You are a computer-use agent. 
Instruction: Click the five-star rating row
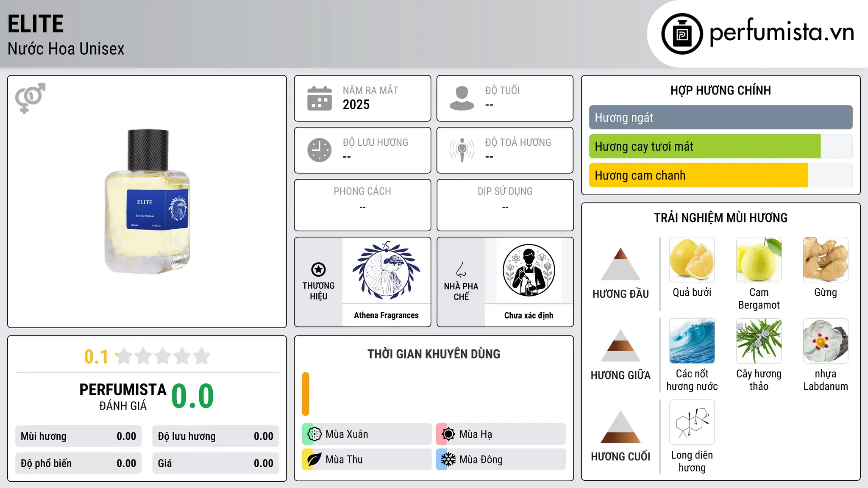point(163,357)
